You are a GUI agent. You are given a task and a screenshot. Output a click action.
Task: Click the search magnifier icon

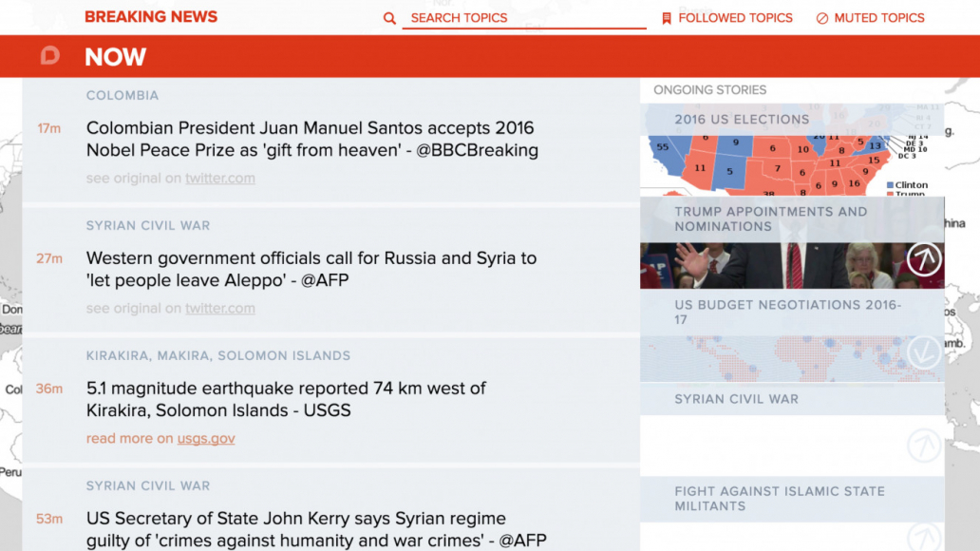click(x=389, y=18)
